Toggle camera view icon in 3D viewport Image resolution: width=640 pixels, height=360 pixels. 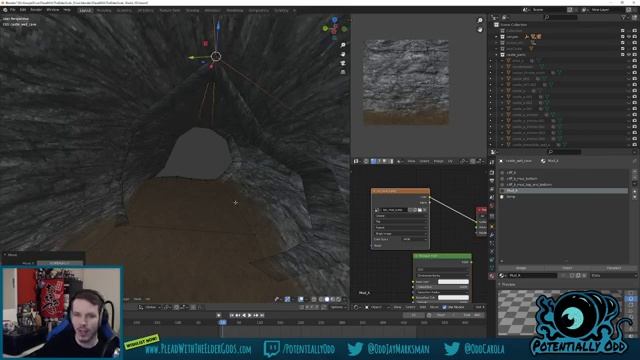coord(343,63)
